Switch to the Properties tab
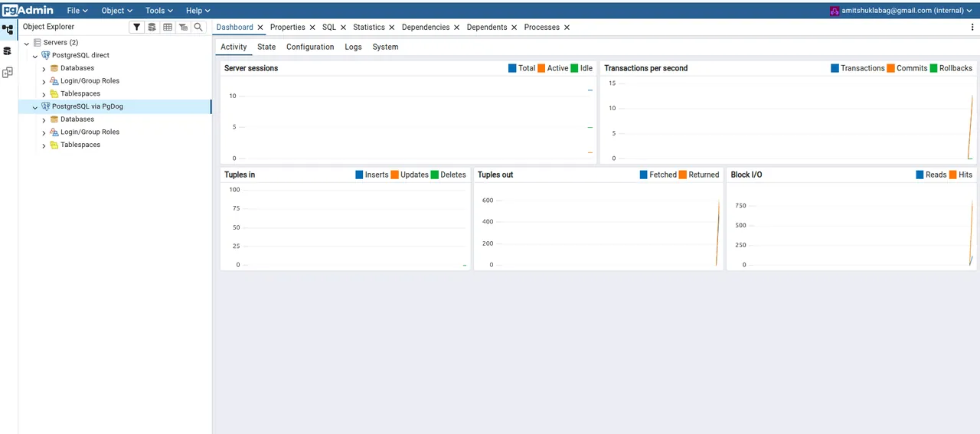The width and height of the screenshot is (980, 434). pos(288,27)
